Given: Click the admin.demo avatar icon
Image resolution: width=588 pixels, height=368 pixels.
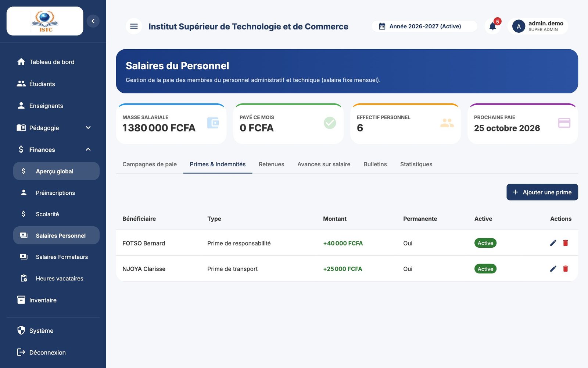Looking at the screenshot, I should (519, 26).
